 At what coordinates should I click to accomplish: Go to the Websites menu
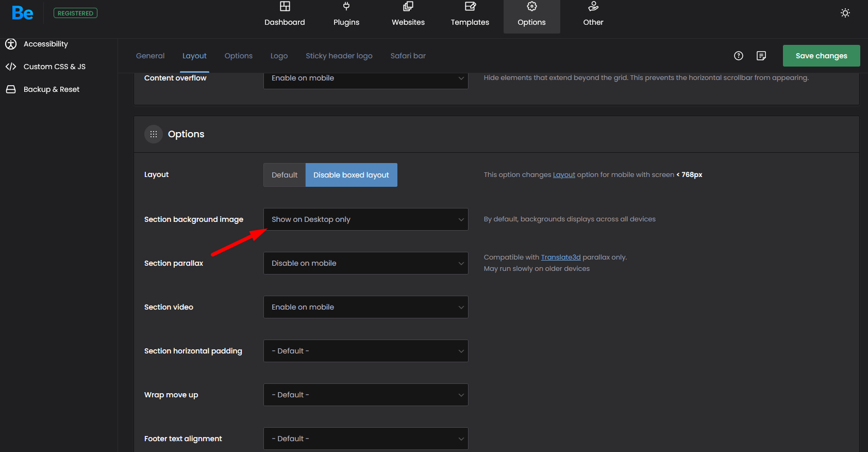(408, 22)
